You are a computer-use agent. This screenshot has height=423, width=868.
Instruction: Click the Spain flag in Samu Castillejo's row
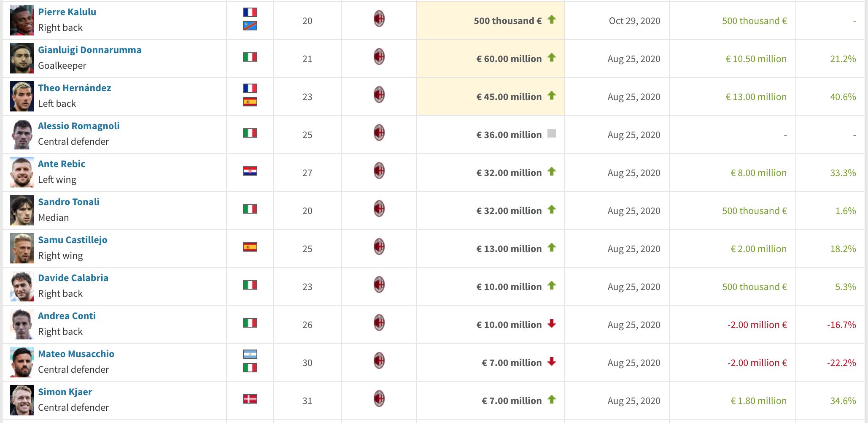250,247
